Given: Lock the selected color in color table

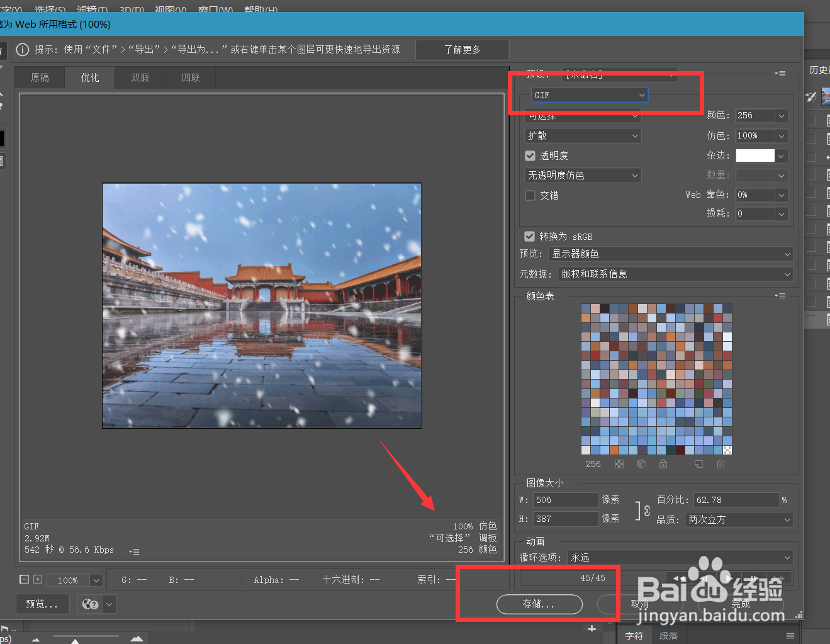Looking at the screenshot, I should pyautogui.click(x=663, y=464).
